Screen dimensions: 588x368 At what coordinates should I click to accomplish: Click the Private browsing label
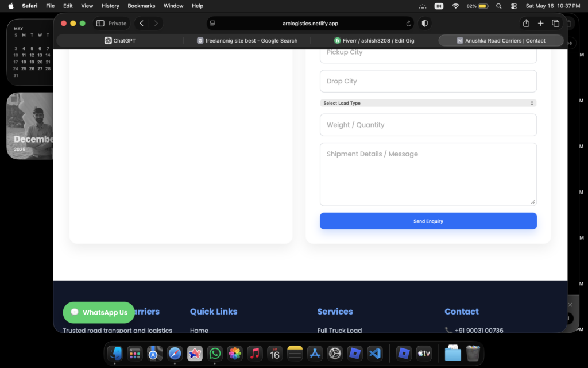tap(117, 23)
